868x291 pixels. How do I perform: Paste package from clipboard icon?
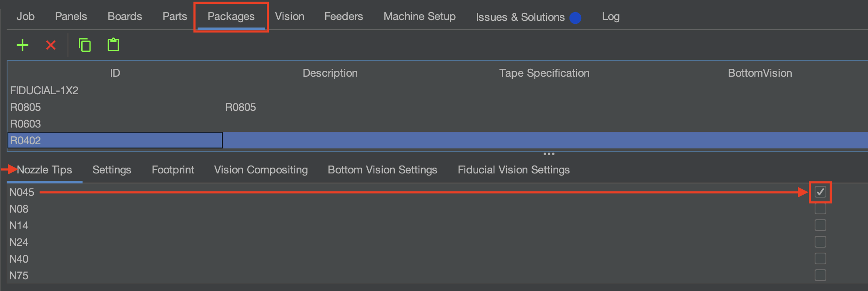pos(113,45)
